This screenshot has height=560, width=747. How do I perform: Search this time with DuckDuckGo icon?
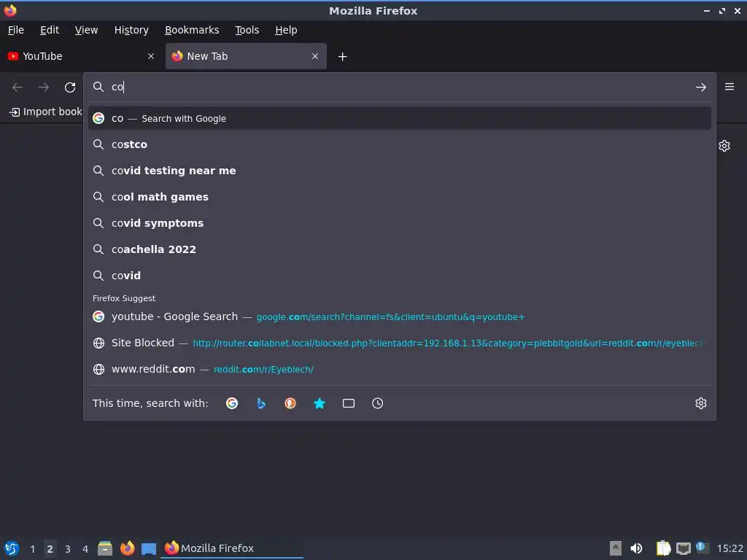click(290, 403)
